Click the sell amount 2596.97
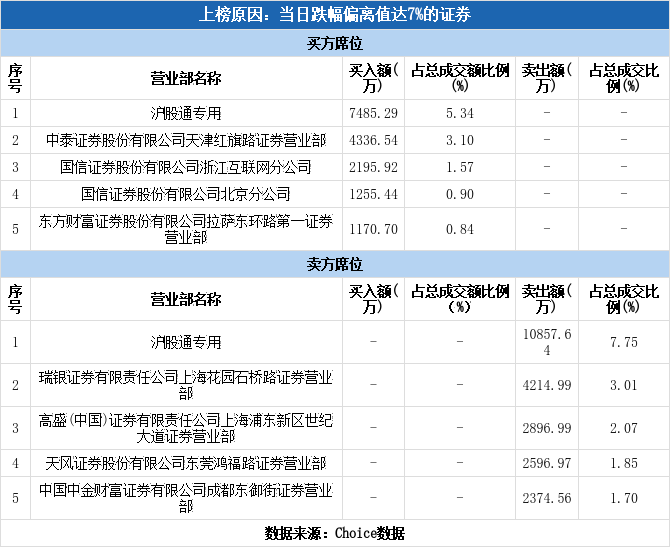 [x=547, y=463]
